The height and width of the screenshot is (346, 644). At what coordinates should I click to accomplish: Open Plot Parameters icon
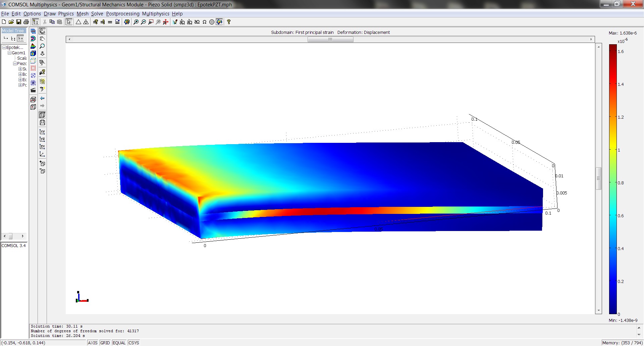(x=127, y=22)
